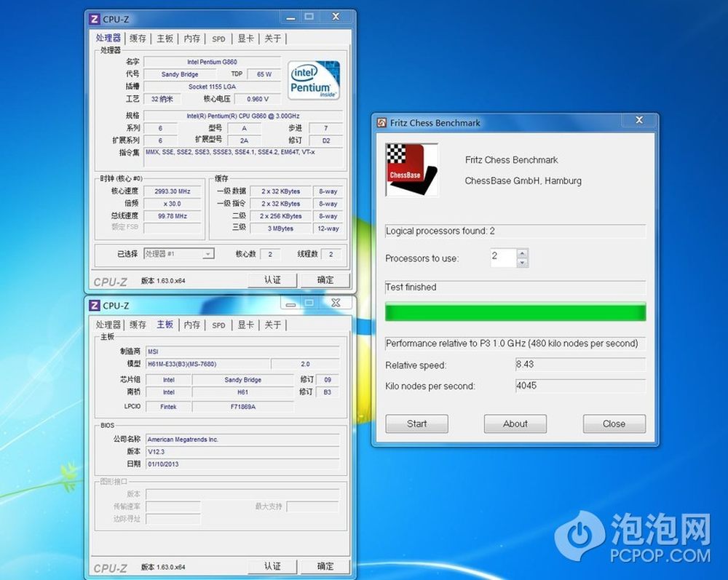The image size is (728, 580).
Task: Click the LPCIO value F71869A
Action: tap(243, 407)
